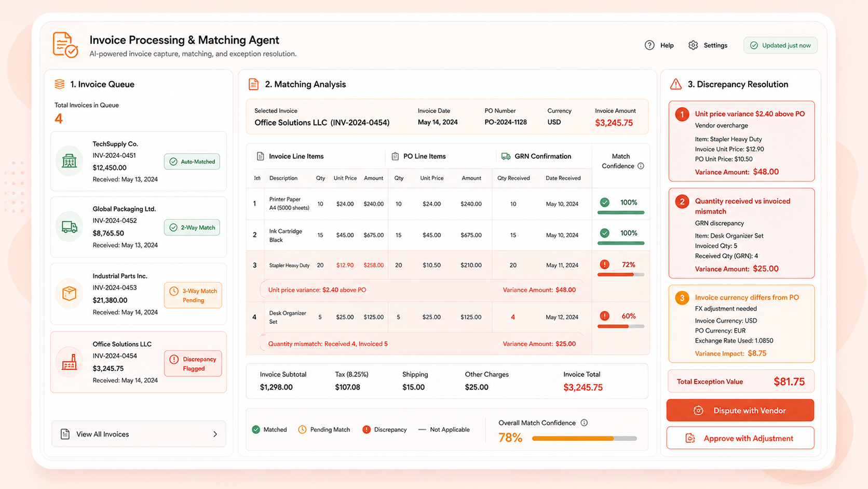Click the Date Received column header
This screenshot has width=868, height=489.
pyautogui.click(x=563, y=178)
